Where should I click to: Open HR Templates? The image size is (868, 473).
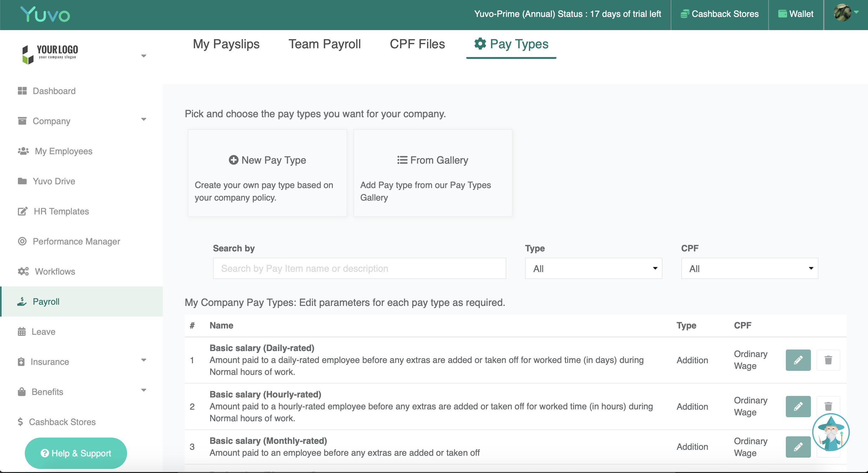coord(61,211)
